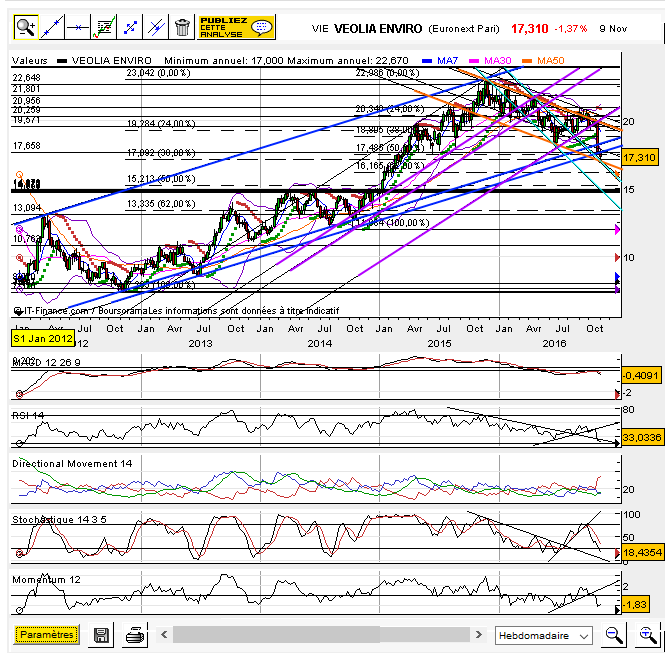Click the floppy disk save icon
The width and height of the screenshot is (665, 653).
tap(101, 635)
